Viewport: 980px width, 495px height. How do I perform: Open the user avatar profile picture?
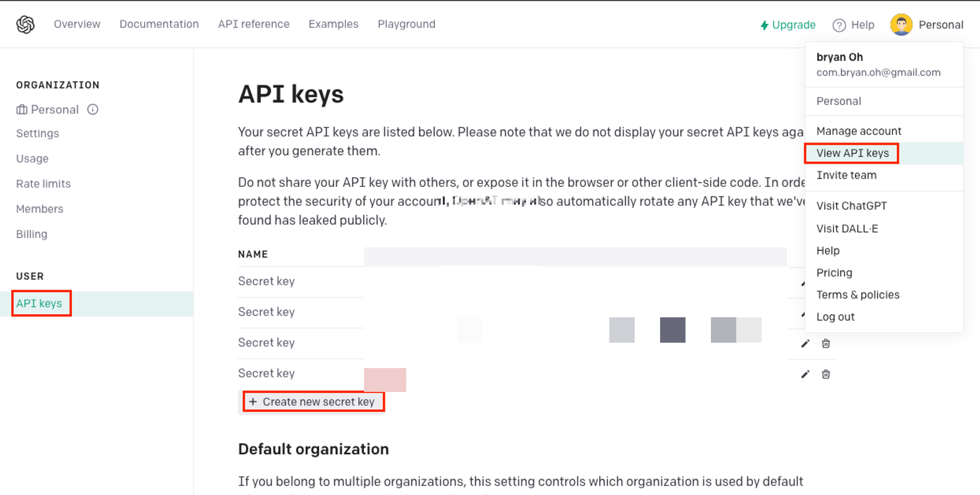[901, 24]
